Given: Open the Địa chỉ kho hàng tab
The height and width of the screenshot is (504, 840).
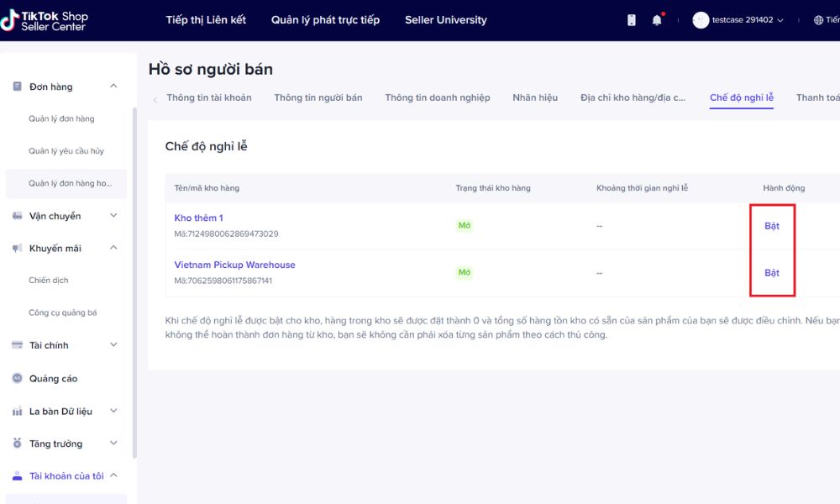Looking at the screenshot, I should click(633, 97).
